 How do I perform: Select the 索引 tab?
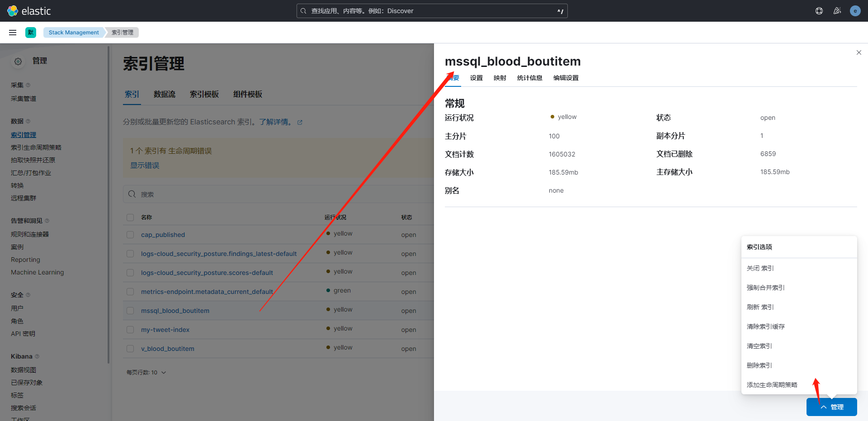132,94
